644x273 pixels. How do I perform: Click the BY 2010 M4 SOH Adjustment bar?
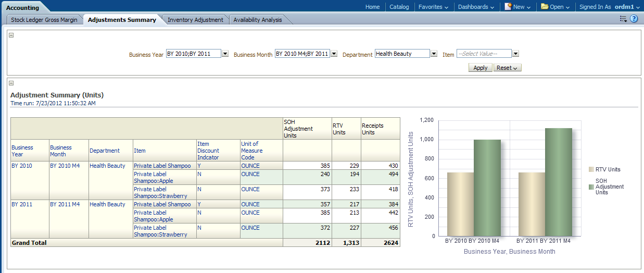487,188
